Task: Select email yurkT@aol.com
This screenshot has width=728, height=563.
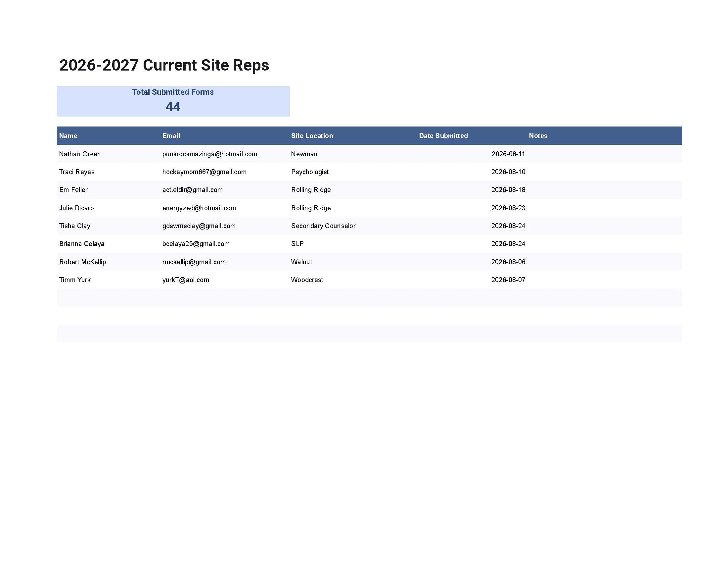Action: [186, 280]
